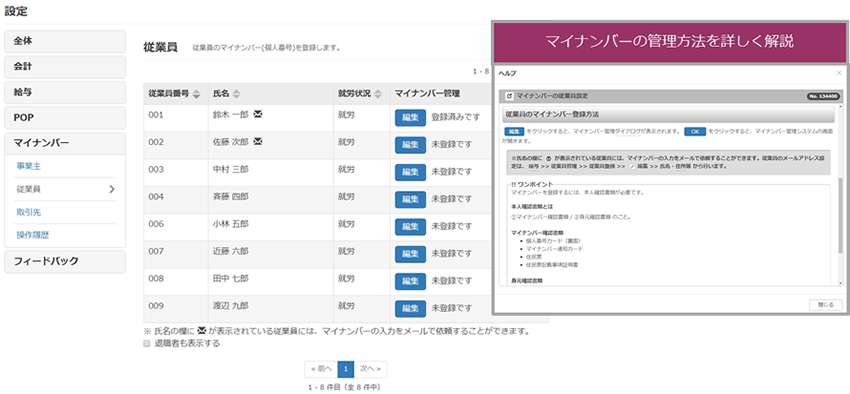Go to next page with 次へ »
850x394 pixels.
371,369
